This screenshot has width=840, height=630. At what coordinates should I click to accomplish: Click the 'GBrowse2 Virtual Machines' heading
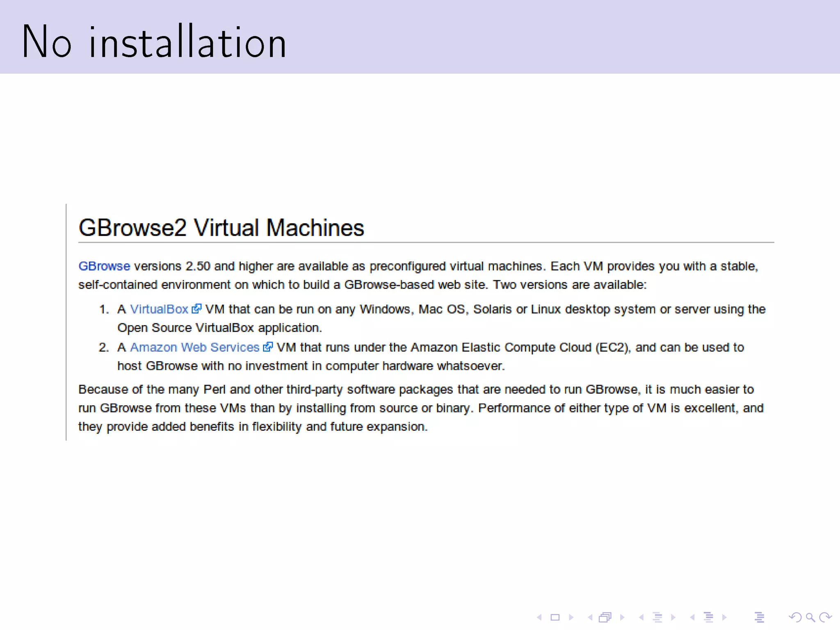(x=221, y=228)
